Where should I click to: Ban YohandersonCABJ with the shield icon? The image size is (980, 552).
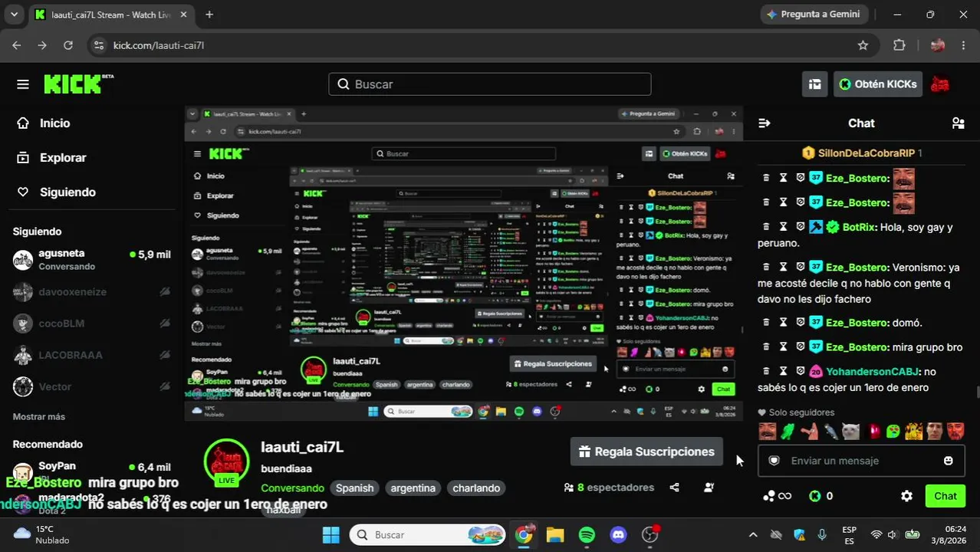click(800, 372)
